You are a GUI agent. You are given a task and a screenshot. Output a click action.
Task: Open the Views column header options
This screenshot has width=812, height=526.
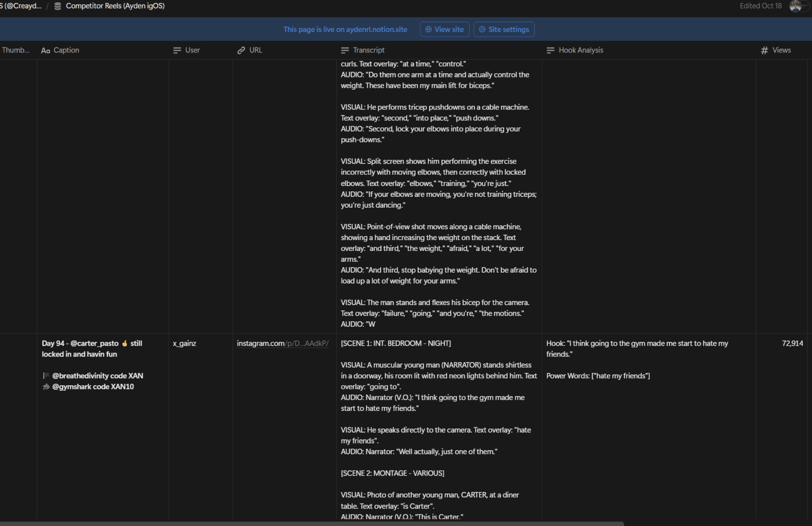[781, 50]
